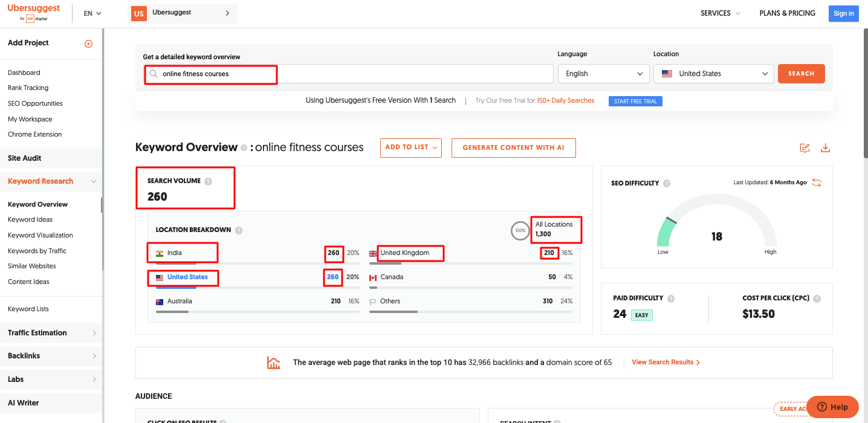The image size is (868, 423).
Task: Click Start Free Trial button
Action: coord(635,101)
